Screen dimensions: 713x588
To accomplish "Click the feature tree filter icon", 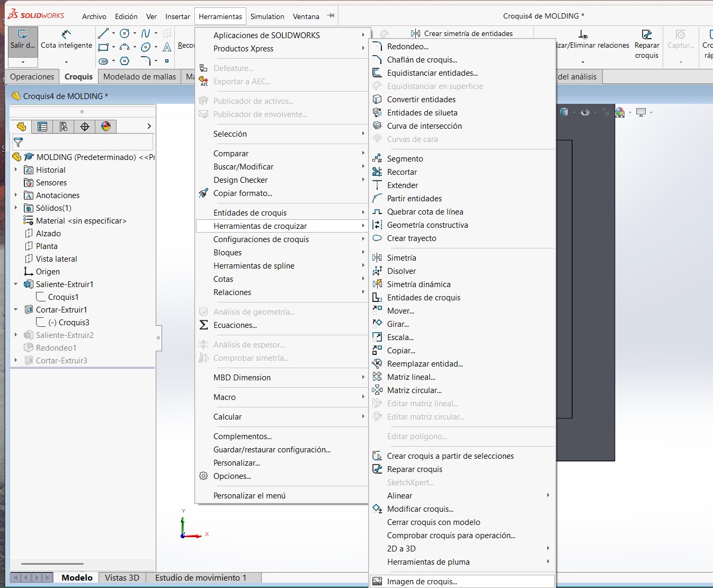I will click(18, 142).
